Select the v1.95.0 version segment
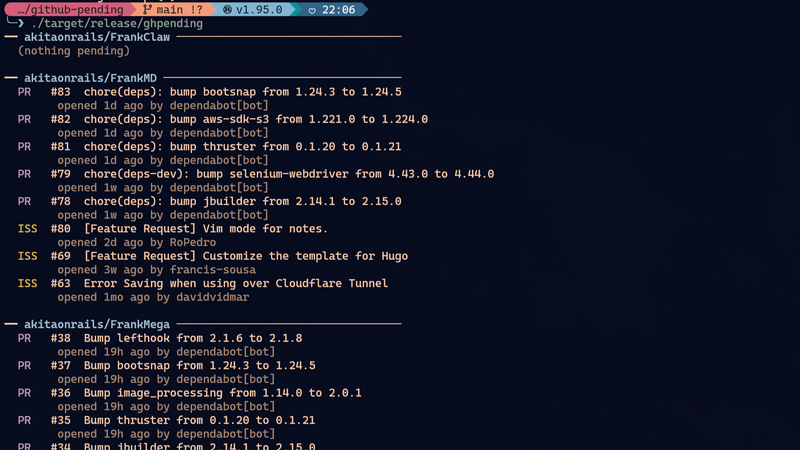The height and width of the screenshot is (450, 800). [x=253, y=10]
